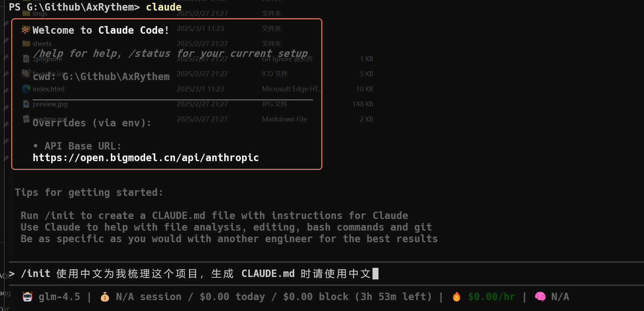Click the Edge icon of index.html
Viewport: 644px width, 311px height.
pyautogui.click(x=26, y=89)
